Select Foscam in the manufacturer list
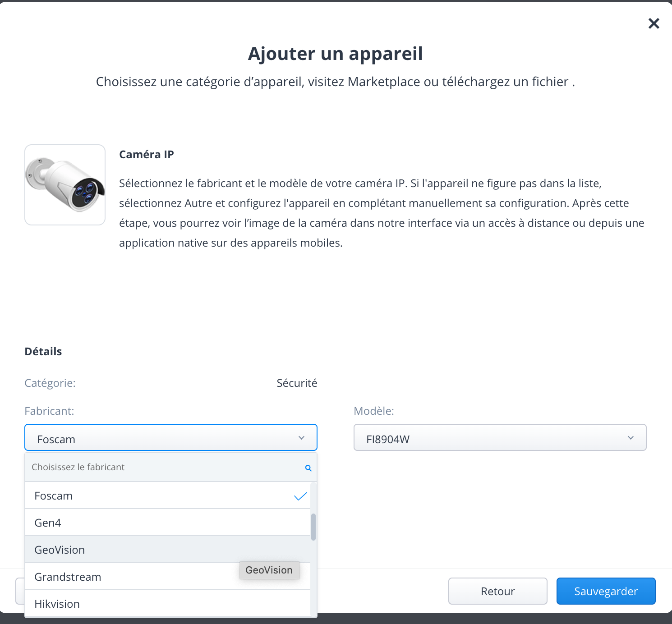672x624 pixels. (168, 496)
